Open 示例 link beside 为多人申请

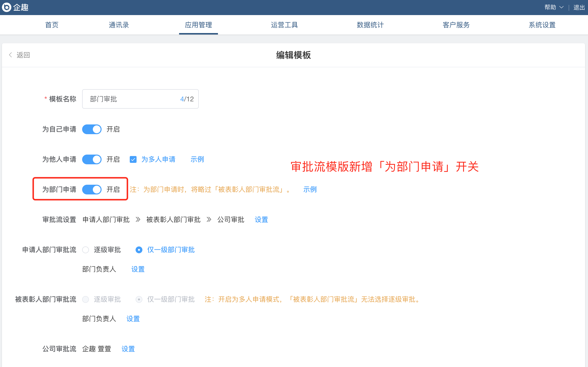197,159
